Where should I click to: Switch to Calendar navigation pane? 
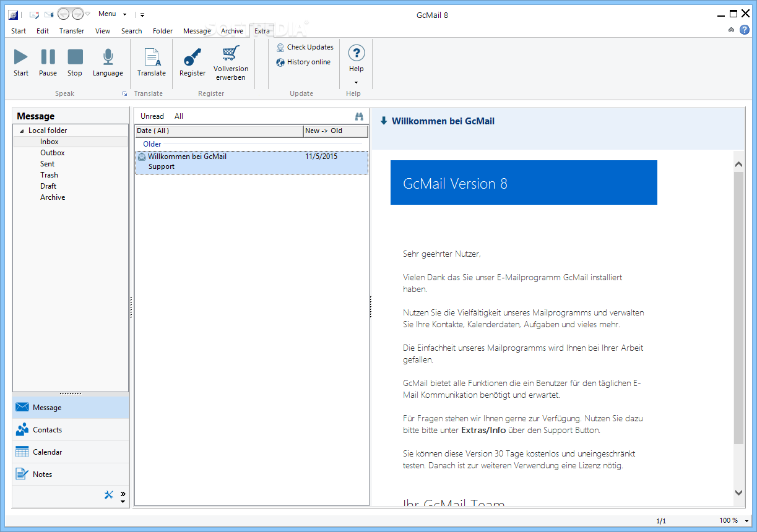pos(71,452)
